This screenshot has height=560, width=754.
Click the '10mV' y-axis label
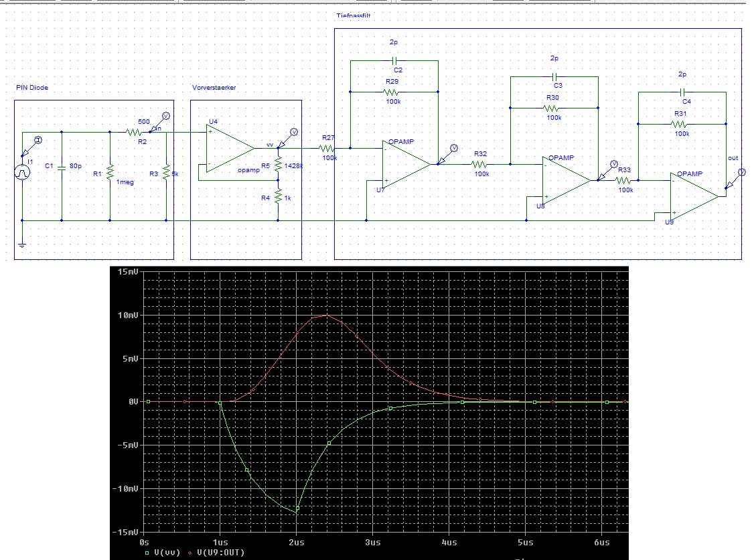tap(127, 315)
